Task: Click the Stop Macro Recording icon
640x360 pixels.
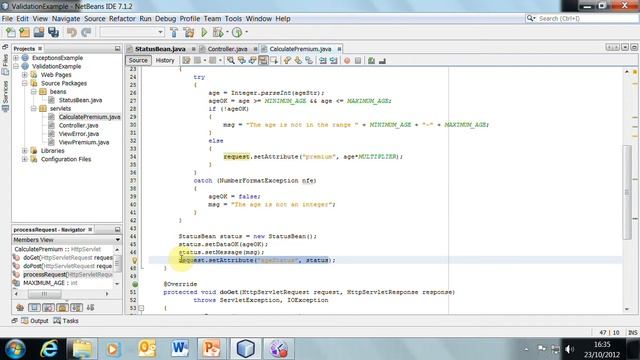Action: [x=358, y=60]
